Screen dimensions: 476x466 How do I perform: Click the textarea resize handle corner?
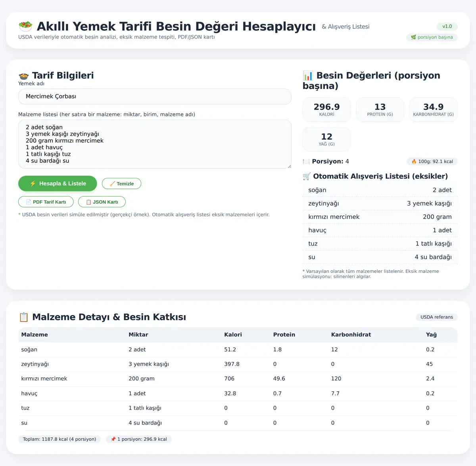click(x=289, y=166)
